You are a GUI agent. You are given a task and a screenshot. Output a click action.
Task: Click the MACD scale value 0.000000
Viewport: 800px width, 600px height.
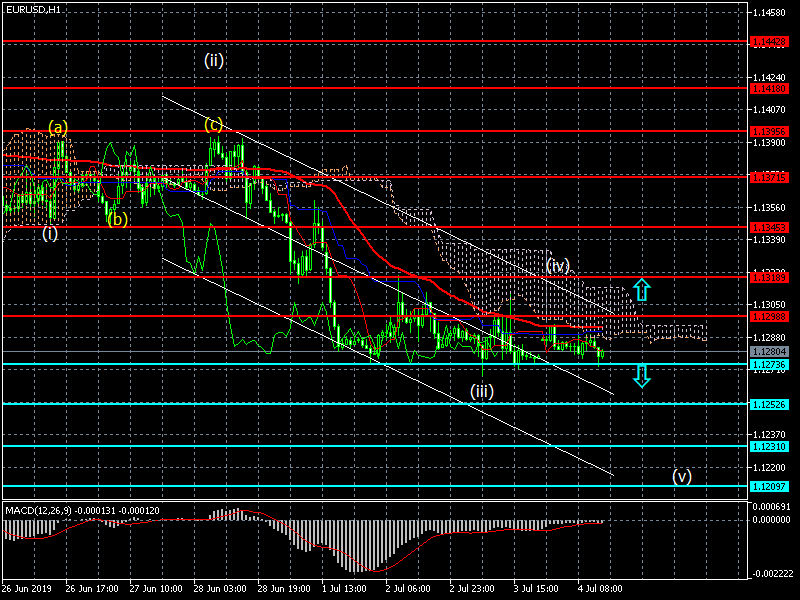pos(771,519)
